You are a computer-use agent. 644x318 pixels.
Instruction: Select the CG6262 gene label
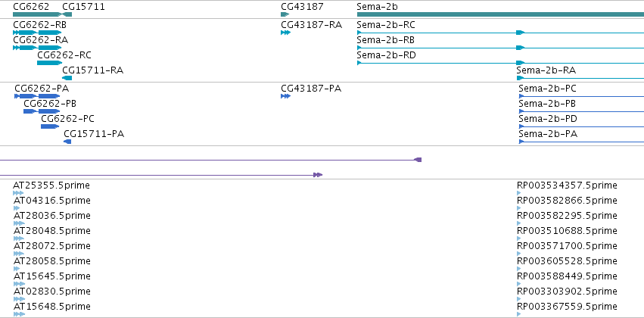[31, 7]
